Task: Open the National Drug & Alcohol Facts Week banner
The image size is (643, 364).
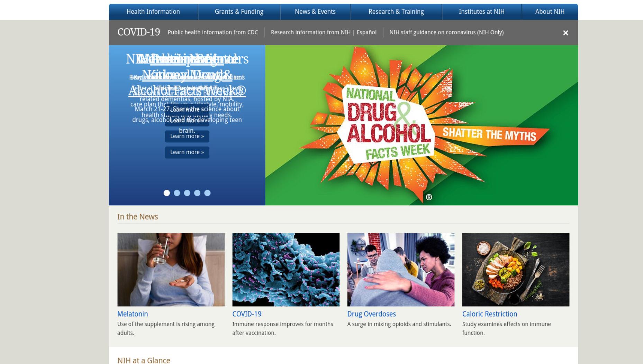Action: click(x=422, y=125)
